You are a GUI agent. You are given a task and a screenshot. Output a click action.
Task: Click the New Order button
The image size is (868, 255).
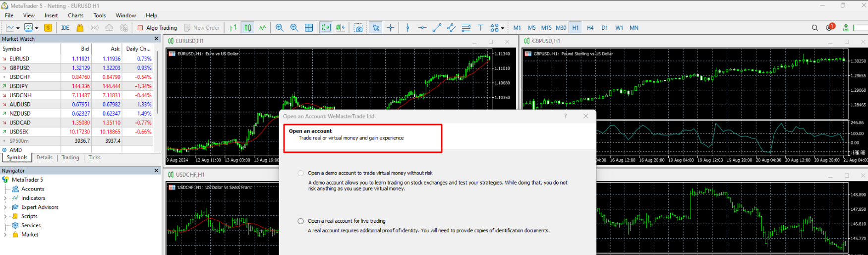click(202, 28)
